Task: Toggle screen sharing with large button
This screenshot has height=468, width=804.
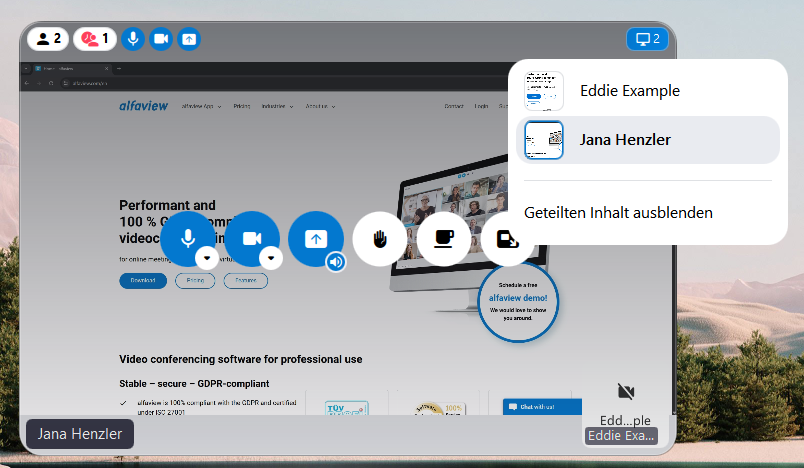Action: point(315,238)
